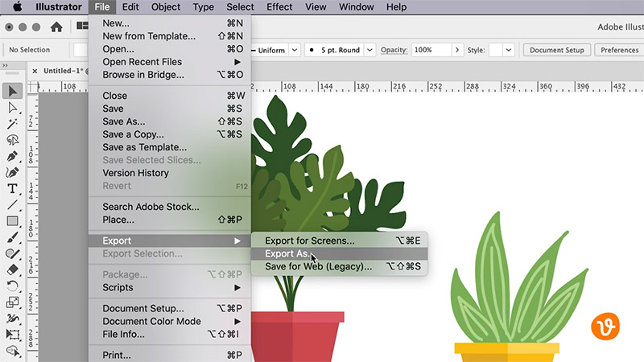644x362 pixels.
Task: Select the Shape Builder tool
Action: 12,351
